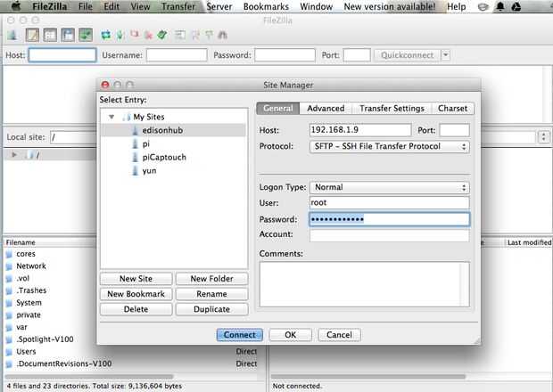Open New version available menu

pos(390,6)
